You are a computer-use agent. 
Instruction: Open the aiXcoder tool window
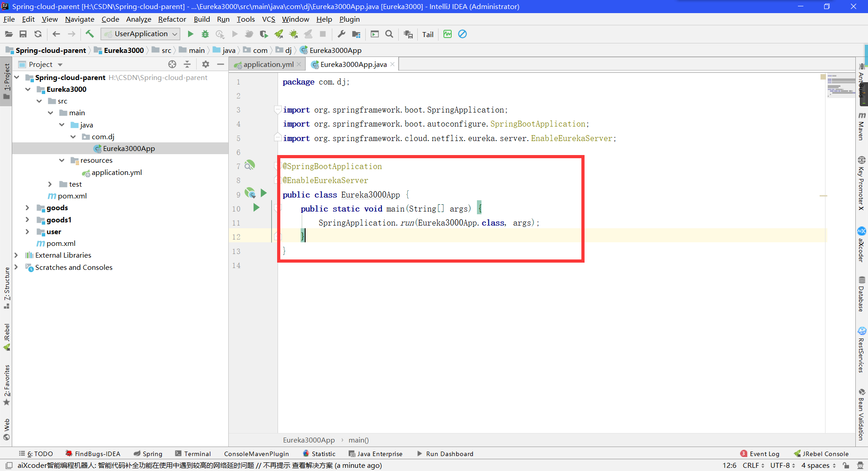point(862,245)
